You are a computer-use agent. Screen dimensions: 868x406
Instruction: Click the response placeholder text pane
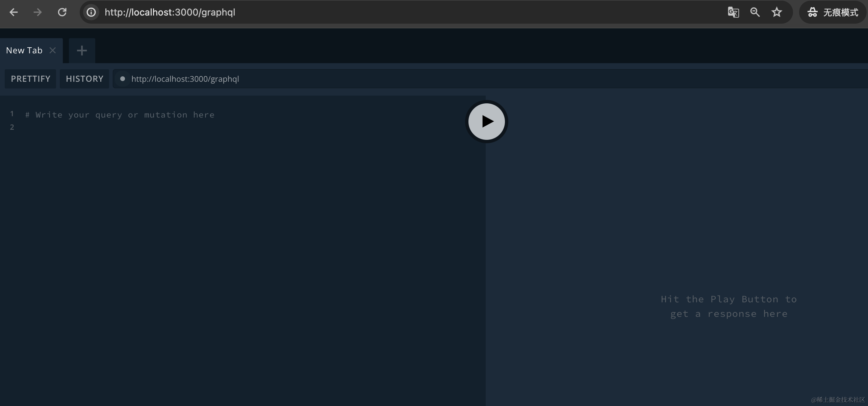(729, 306)
